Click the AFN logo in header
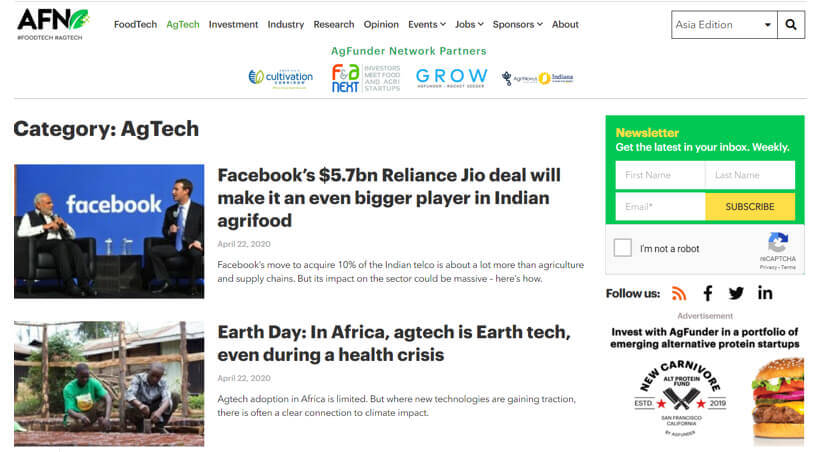The width and height of the screenshot is (820, 452). pyautogui.click(x=53, y=24)
